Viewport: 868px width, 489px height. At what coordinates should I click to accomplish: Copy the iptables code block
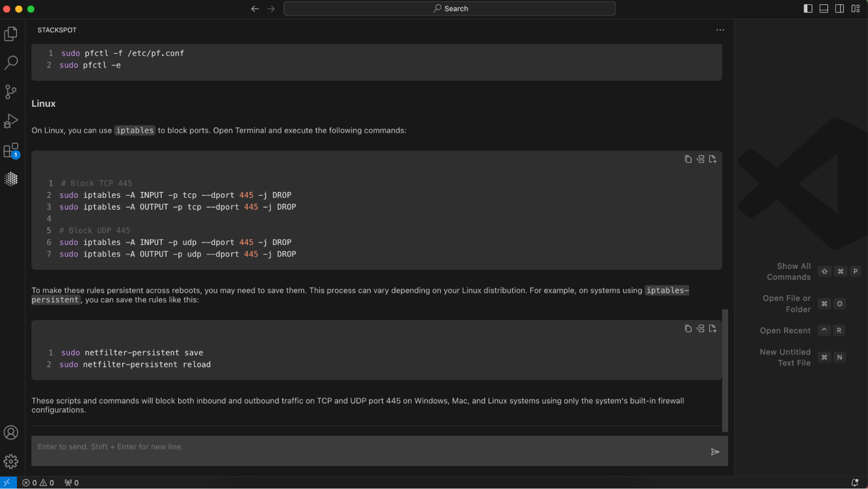[688, 159]
